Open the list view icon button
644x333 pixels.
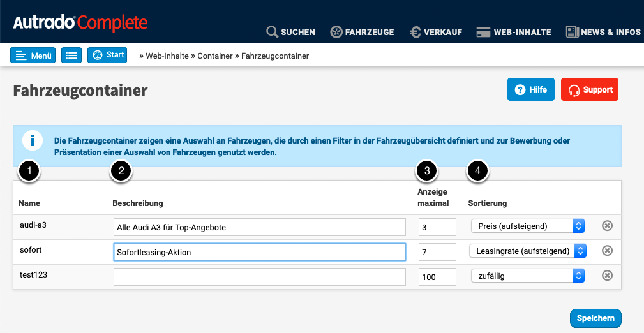tap(71, 56)
